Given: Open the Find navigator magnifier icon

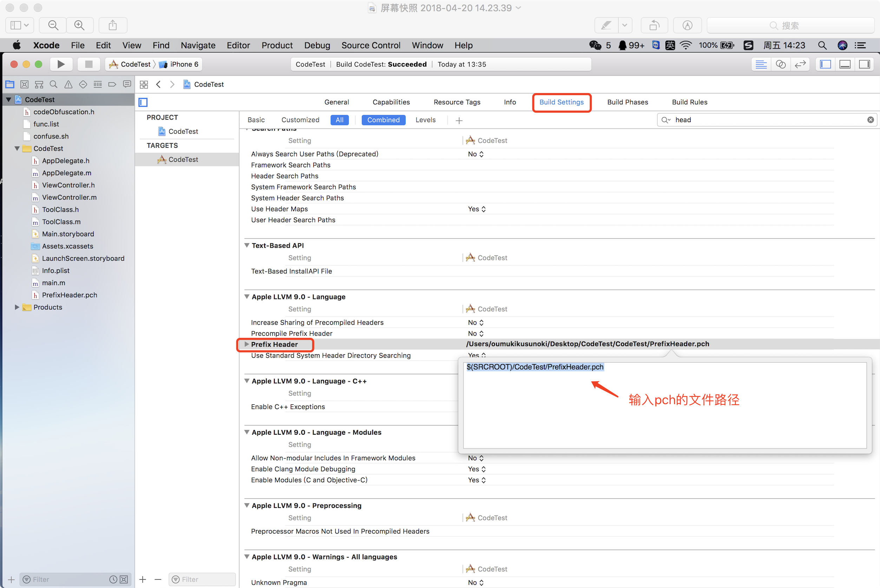Looking at the screenshot, I should 54,84.
